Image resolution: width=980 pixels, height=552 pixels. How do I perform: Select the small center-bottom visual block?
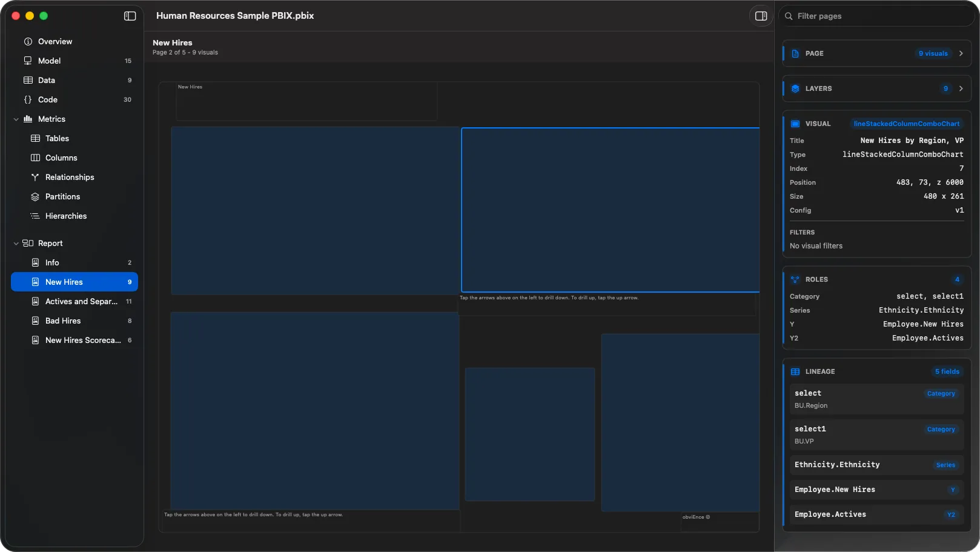click(530, 434)
